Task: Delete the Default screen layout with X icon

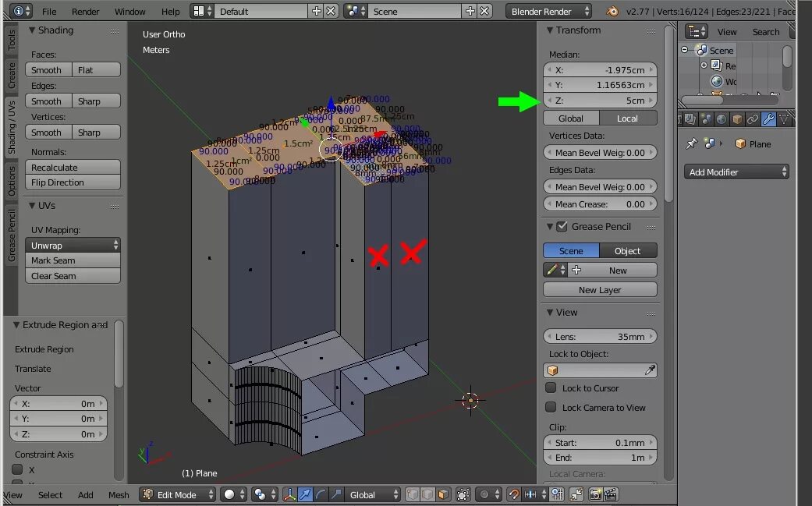Action: tap(331, 11)
